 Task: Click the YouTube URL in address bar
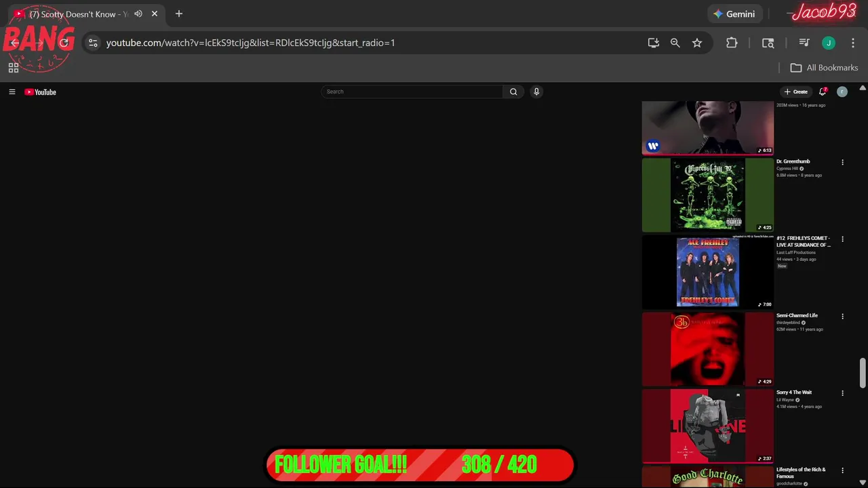(250, 43)
